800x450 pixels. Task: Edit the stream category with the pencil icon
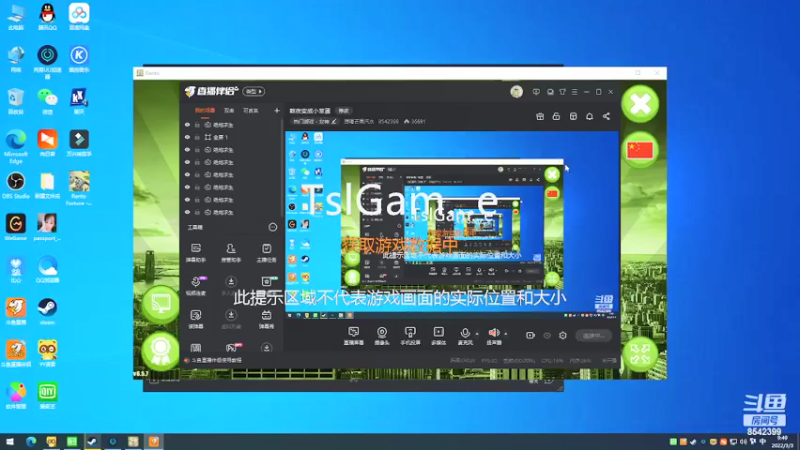334,122
